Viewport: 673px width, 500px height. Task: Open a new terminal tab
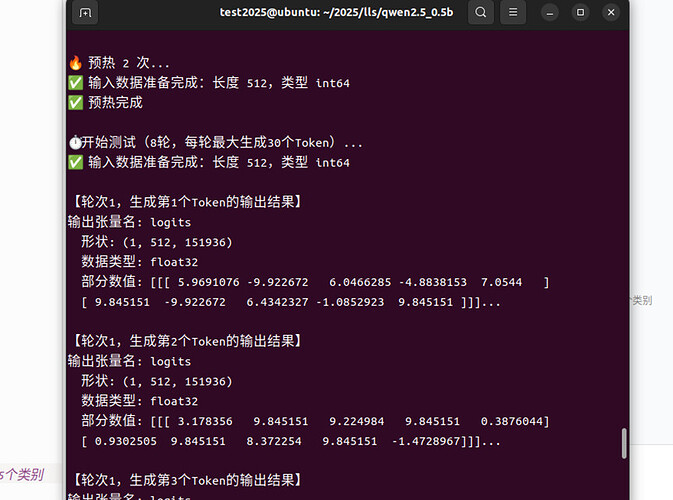86,13
